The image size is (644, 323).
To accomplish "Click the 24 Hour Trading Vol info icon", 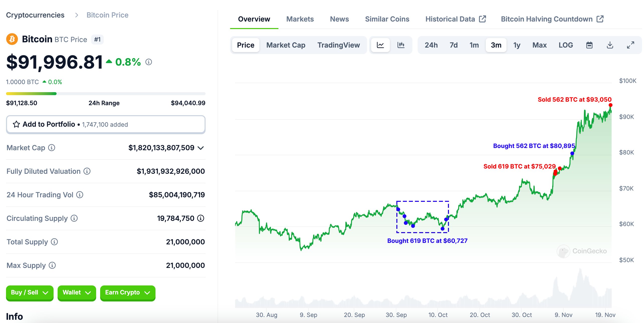I will point(80,195).
